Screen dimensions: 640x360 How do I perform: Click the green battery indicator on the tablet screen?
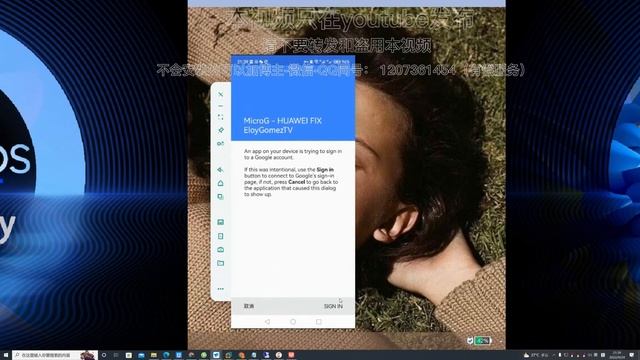[x=483, y=340]
